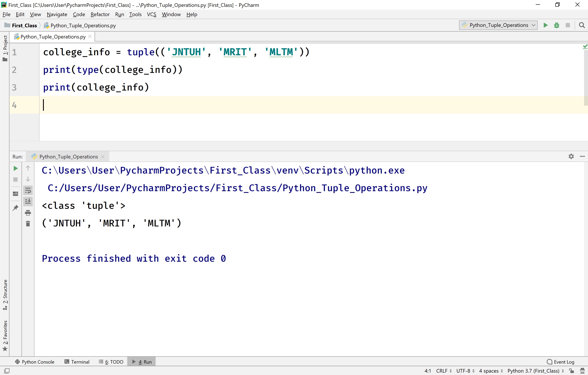588x375 pixels.
Task: Minimize the Run tool window
Action: click(583, 156)
